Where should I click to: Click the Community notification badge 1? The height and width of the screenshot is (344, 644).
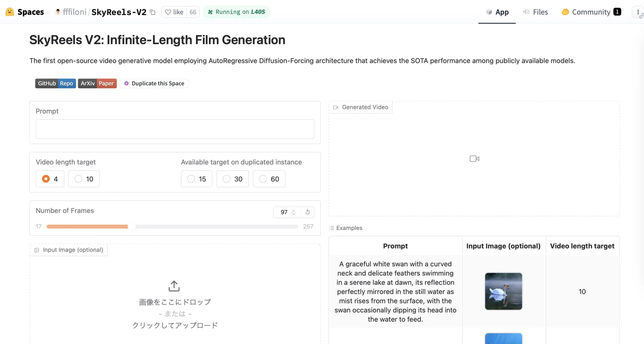[x=617, y=12]
